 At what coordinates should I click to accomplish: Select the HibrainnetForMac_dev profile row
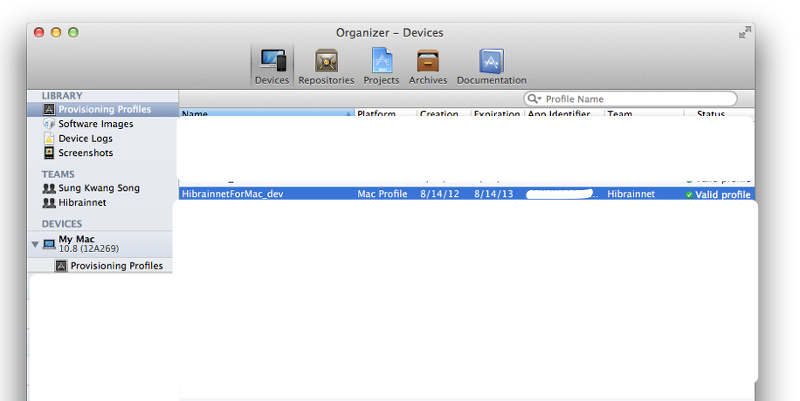[x=467, y=194]
